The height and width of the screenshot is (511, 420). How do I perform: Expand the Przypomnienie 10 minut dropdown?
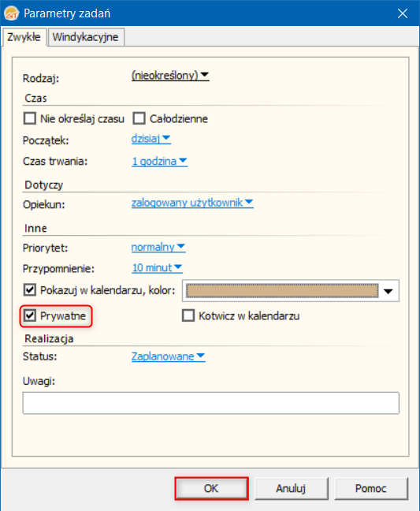point(157,267)
